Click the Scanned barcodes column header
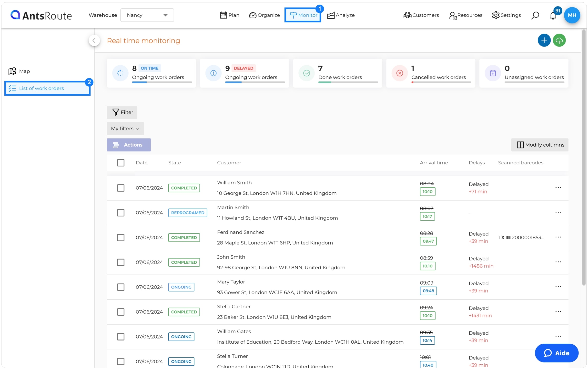Screen dimensions: 588x370 pyautogui.click(x=521, y=162)
